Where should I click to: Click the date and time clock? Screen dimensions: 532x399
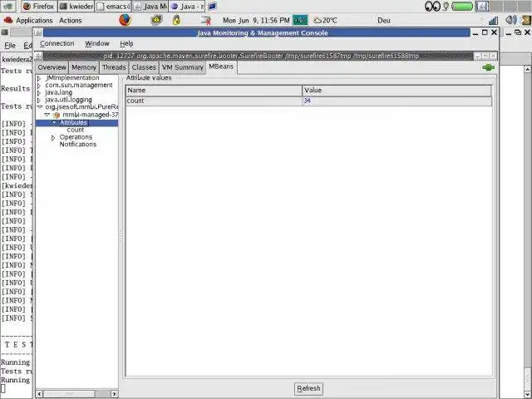(256, 20)
